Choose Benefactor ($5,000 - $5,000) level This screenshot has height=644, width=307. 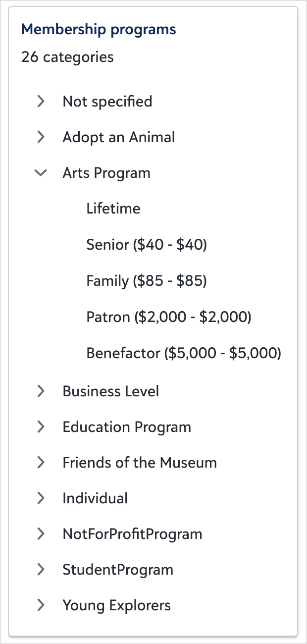tap(184, 353)
